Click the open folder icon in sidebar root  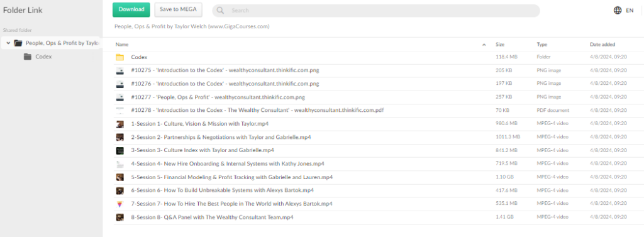(x=18, y=43)
